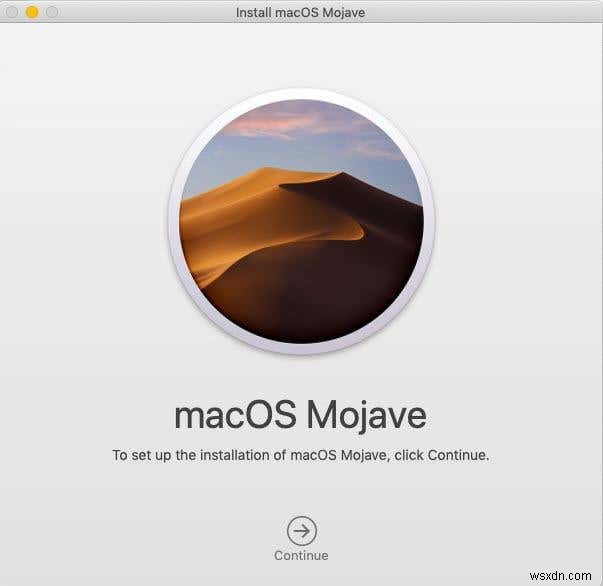Image resolution: width=603 pixels, height=586 pixels.
Task: Minimize the installer with the yellow button
Action: pos(32,12)
